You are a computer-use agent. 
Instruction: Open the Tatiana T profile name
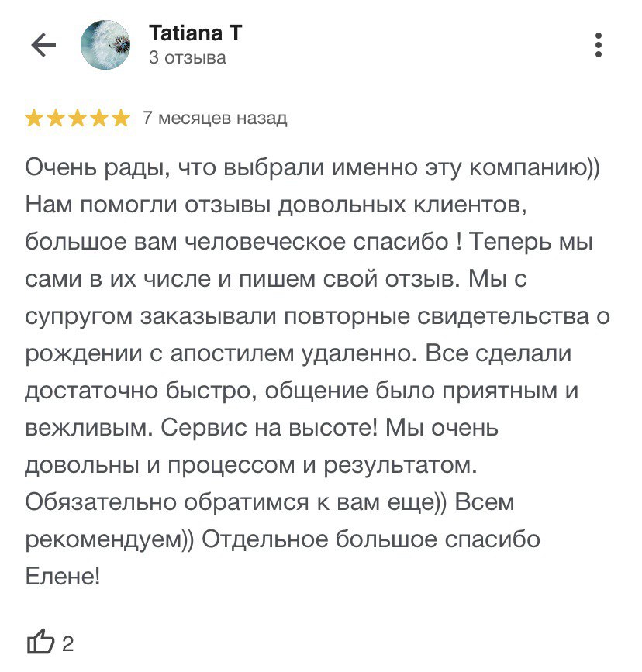click(195, 33)
